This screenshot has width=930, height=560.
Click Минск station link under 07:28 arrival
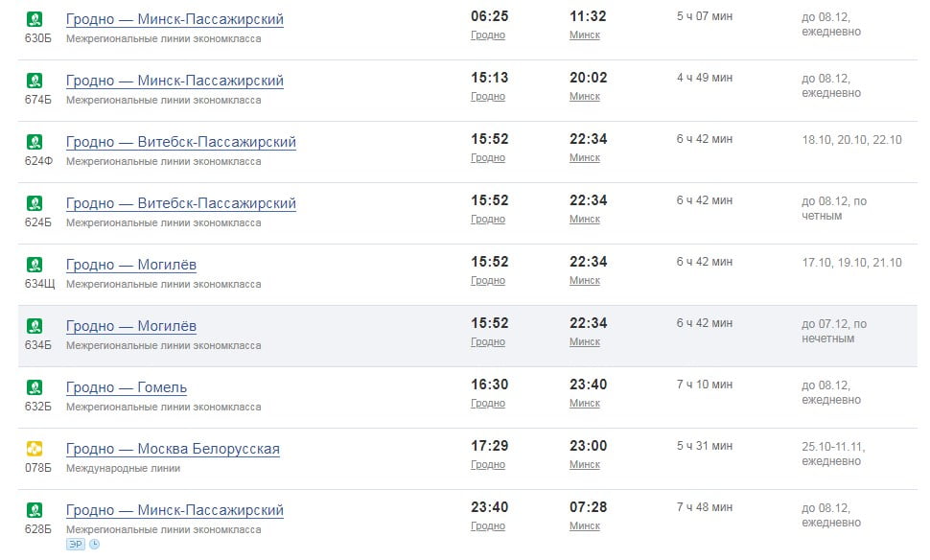pos(585,526)
